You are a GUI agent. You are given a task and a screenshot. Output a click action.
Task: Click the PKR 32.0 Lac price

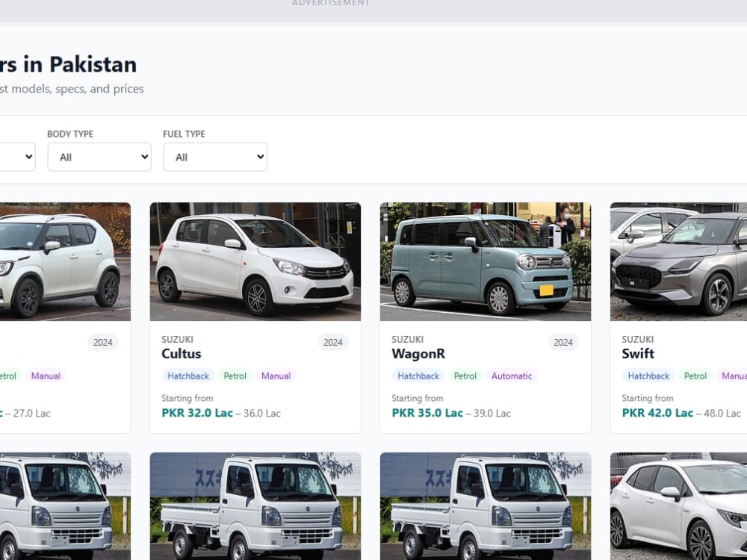click(197, 413)
